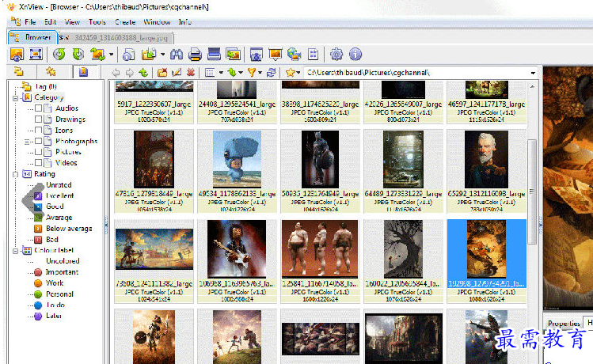Viewport: 593px width, 364px height.
Task: Click the red Delete icon
Action: click(191, 72)
